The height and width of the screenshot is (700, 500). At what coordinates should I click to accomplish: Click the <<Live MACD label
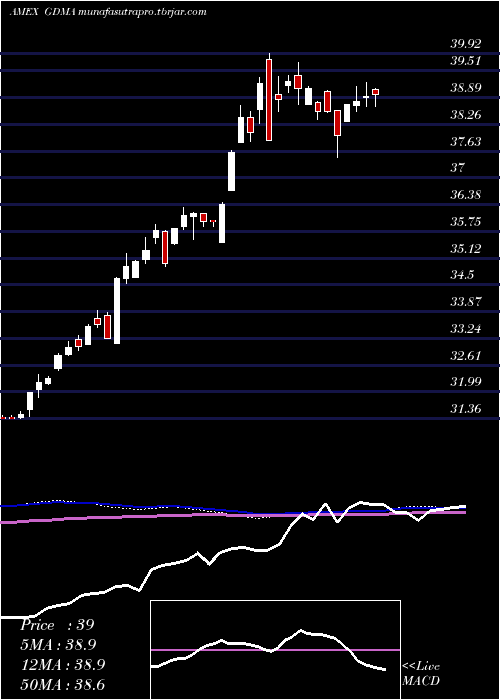coord(421,674)
